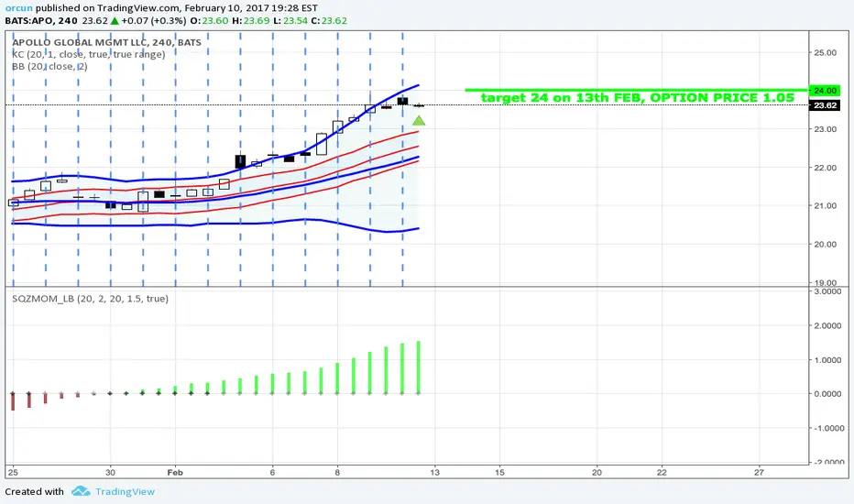The image size is (854, 504).
Task: Click the first dark red momentum bar at left
Action: click(13, 401)
